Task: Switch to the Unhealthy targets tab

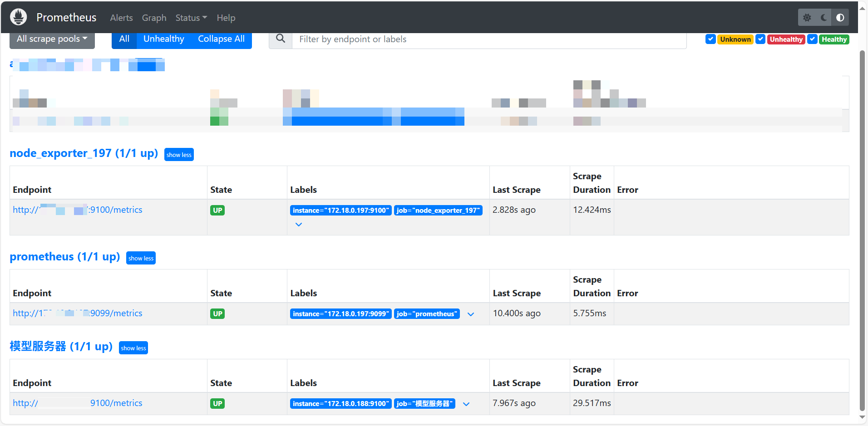Action: tap(163, 39)
